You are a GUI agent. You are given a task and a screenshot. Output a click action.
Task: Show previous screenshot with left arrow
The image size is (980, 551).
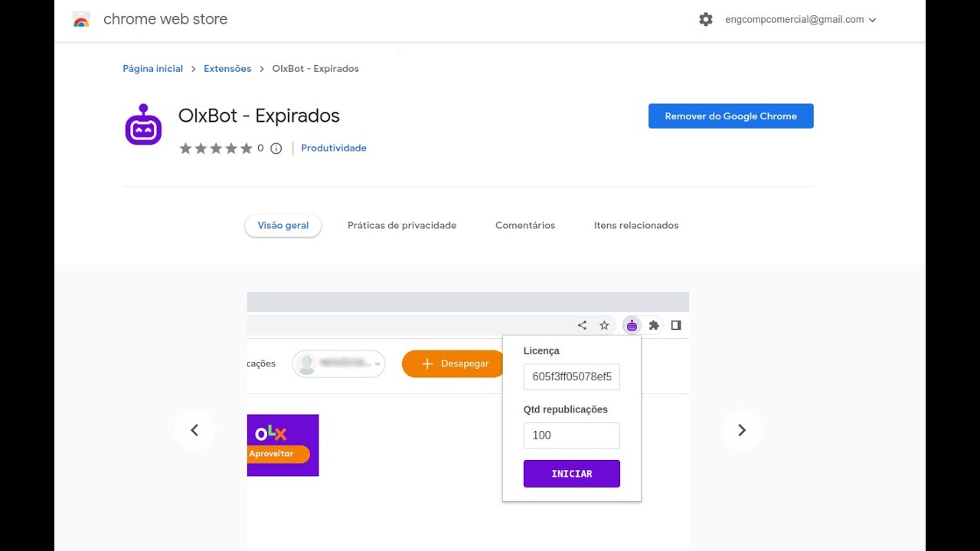(x=194, y=430)
